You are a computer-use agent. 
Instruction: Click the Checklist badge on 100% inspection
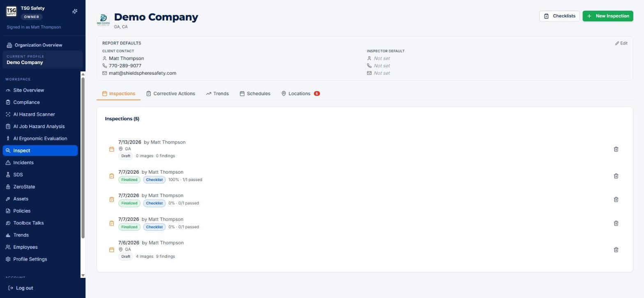(154, 180)
